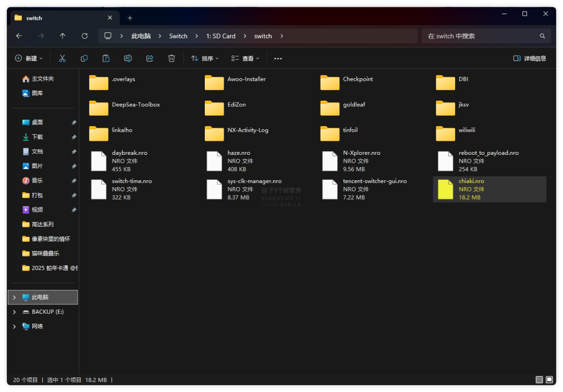Expand the BACKUP (E:) drive tree node

pos(14,312)
